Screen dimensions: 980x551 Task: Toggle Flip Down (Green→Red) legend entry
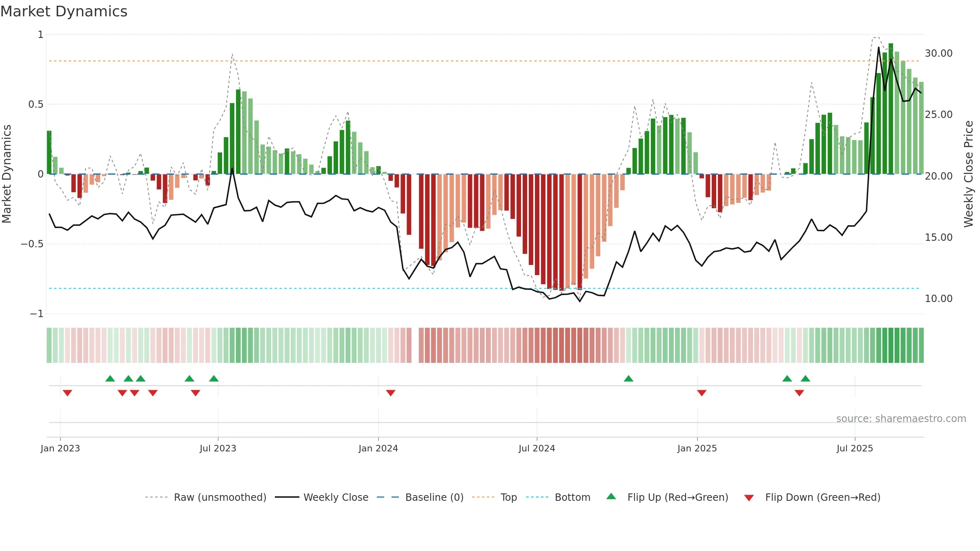click(x=812, y=497)
